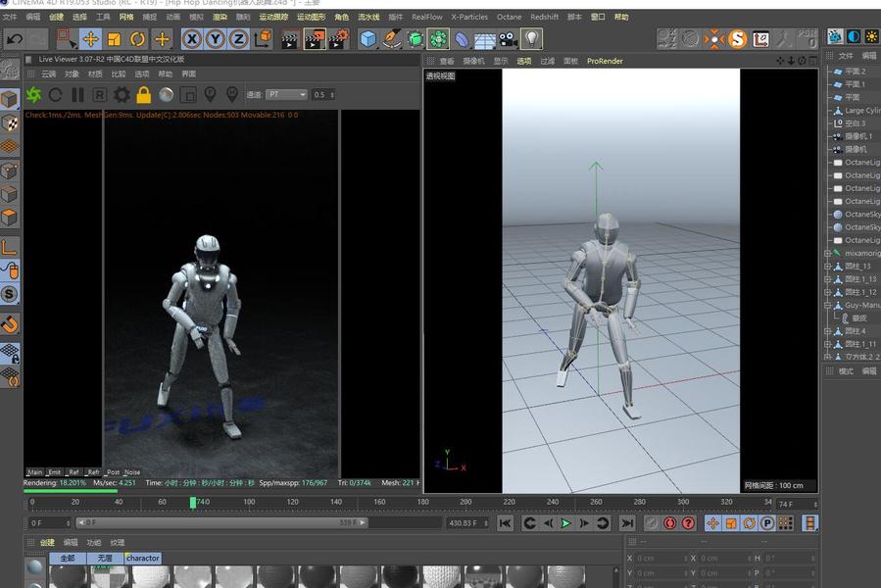The image size is (881, 588).
Task: Click the orange S snapping icon
Action: pos(737,39)
